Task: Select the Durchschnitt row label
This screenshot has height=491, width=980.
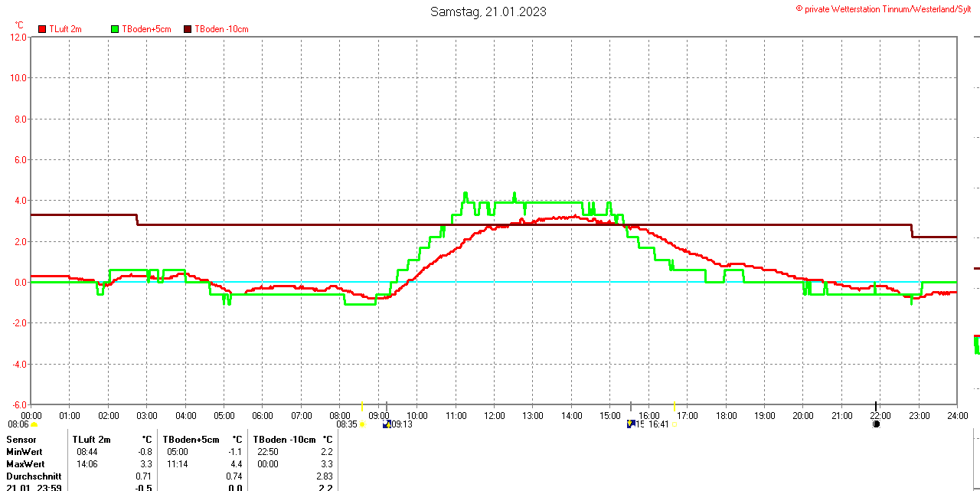Action: 34,476
